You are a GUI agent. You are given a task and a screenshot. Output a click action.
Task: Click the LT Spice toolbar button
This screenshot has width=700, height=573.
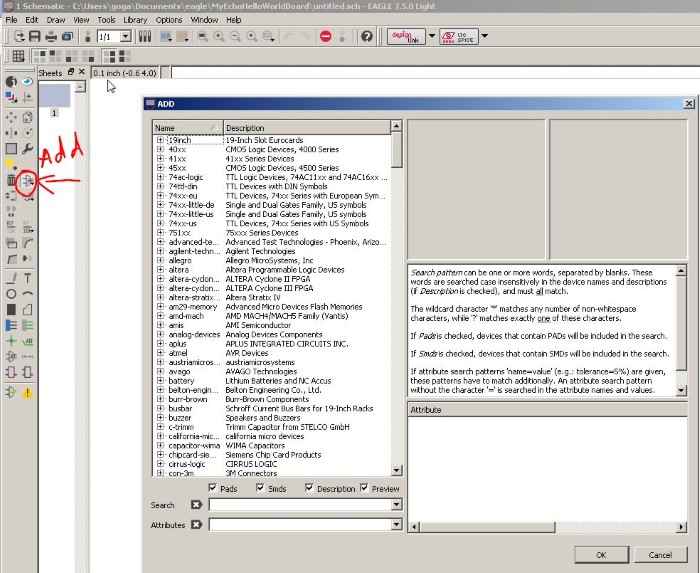tap(459, 37)
